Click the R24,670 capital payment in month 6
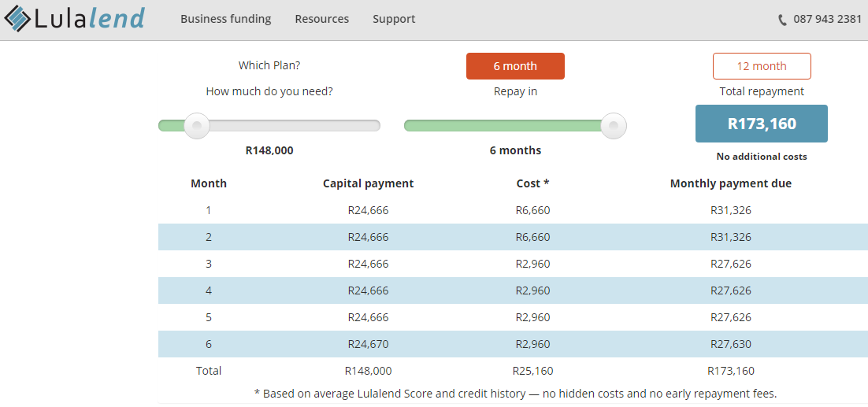 [x=368, y=344]
